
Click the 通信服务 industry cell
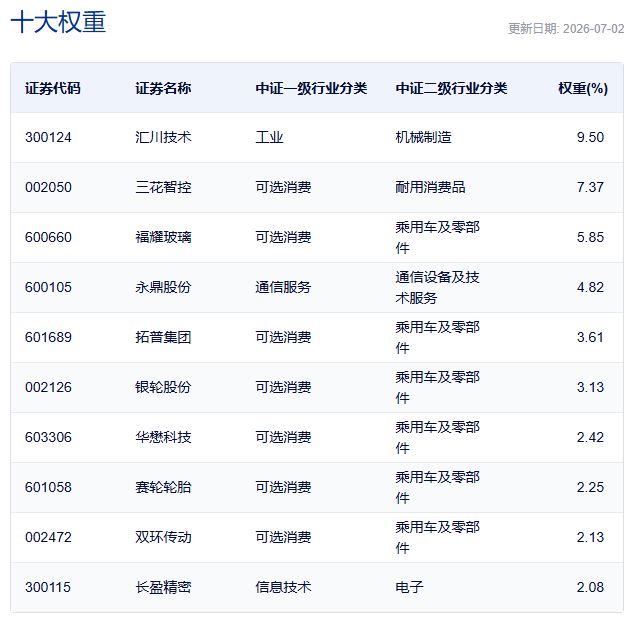point(283,287)
